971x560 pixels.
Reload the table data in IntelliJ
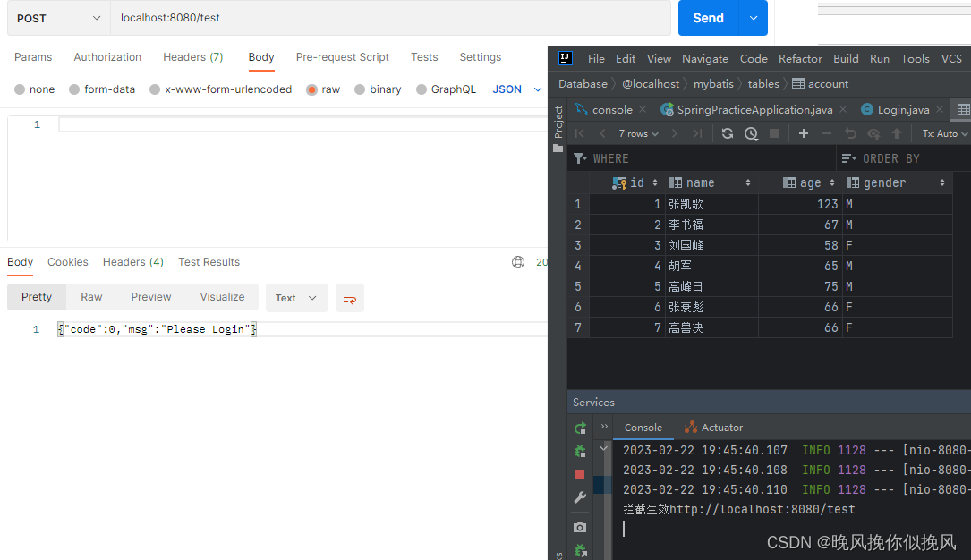(x=728, y=133)
